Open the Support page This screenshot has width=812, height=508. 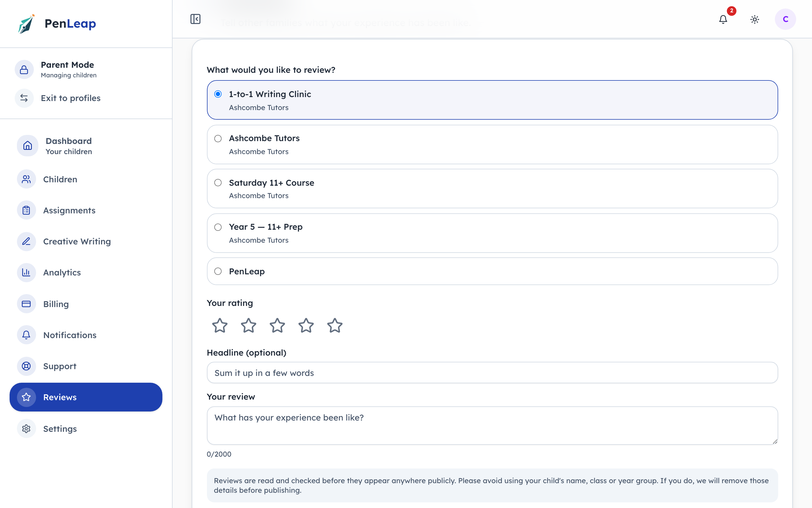point(86,366)
